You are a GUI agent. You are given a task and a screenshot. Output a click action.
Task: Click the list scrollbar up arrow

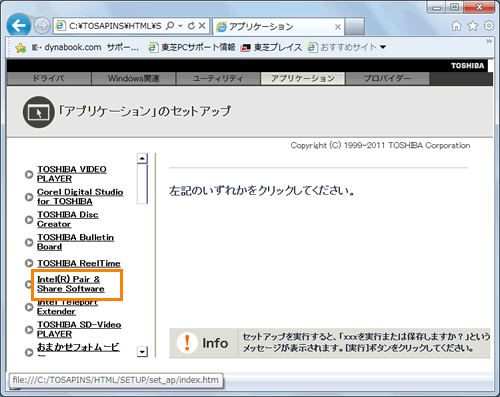[142, 158]
